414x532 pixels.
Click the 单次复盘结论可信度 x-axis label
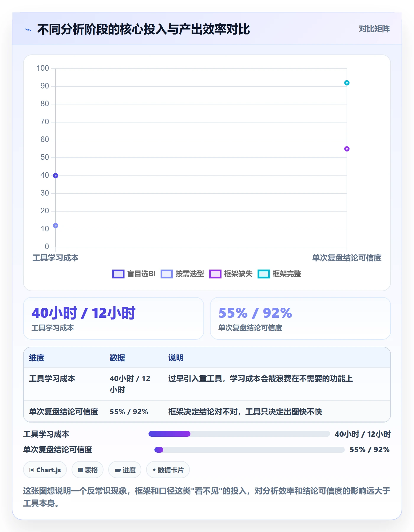tap(347, 258)
